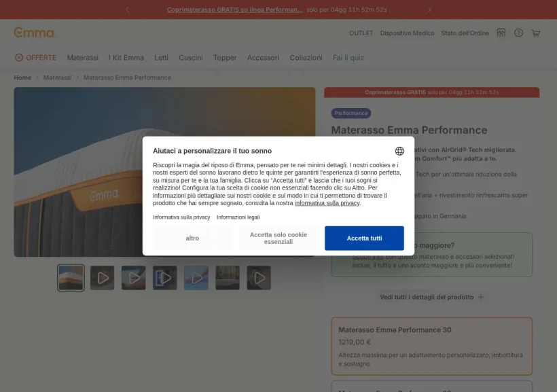Select the first mattress image thumbnail

point(71,278)
